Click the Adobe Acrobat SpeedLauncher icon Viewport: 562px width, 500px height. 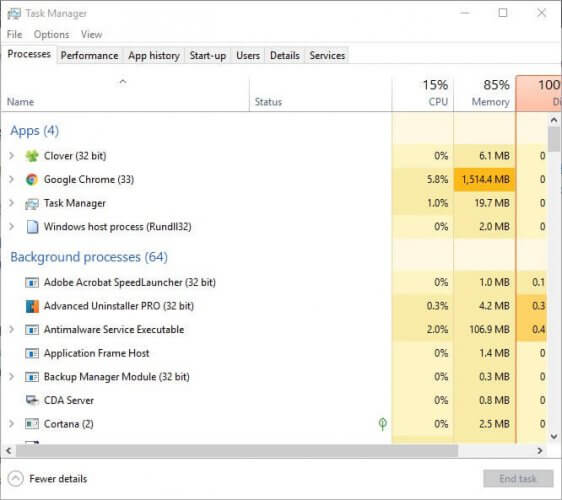(32, 282)
